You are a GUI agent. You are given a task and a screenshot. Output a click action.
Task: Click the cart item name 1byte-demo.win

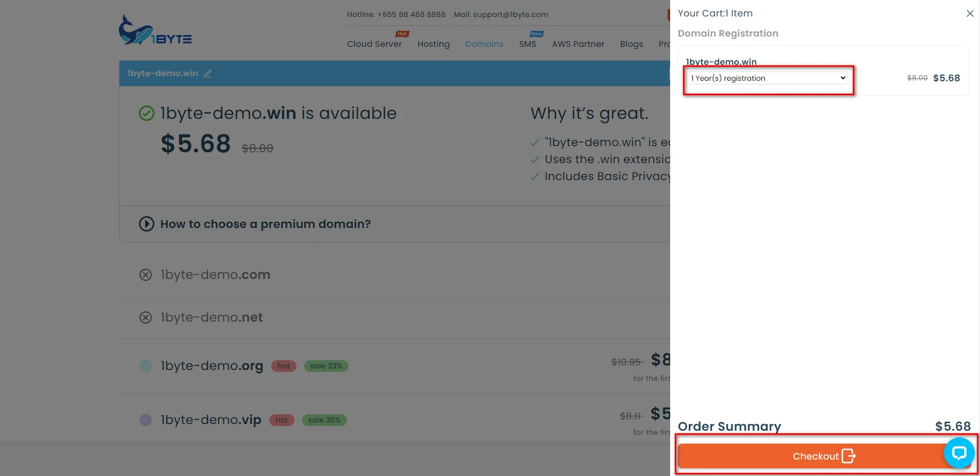(721, 62)
